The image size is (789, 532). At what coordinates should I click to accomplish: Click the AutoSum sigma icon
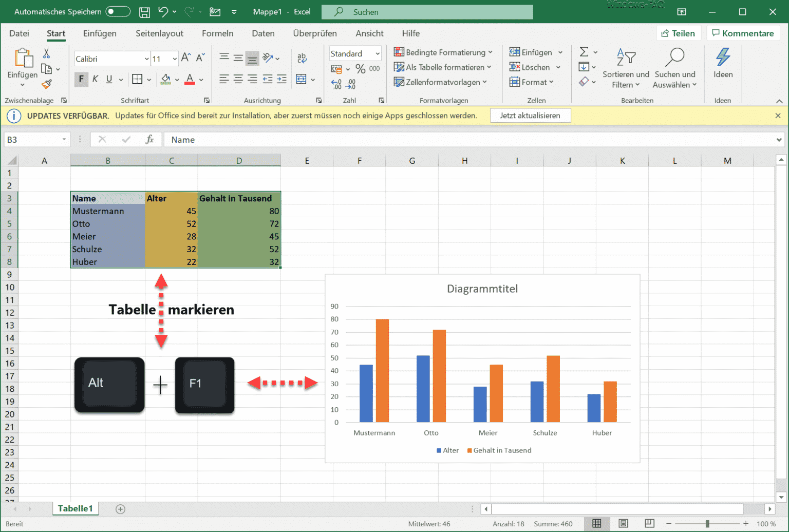[x=584, y=52]
